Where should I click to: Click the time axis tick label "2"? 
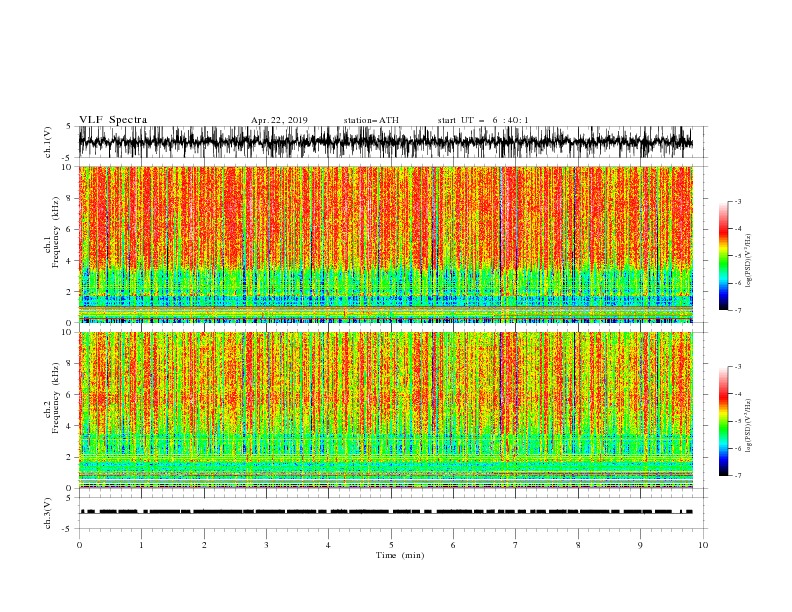(x=204, y=545)
